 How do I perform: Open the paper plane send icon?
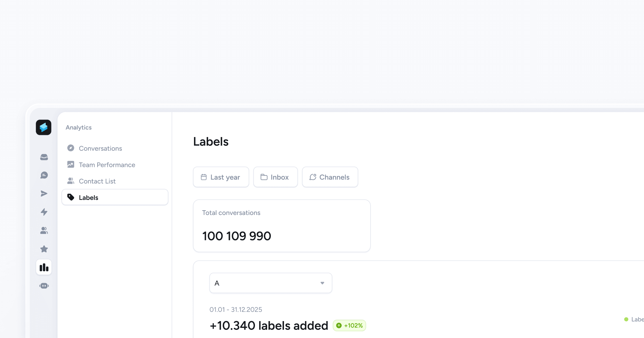click(x=44, y=194)
